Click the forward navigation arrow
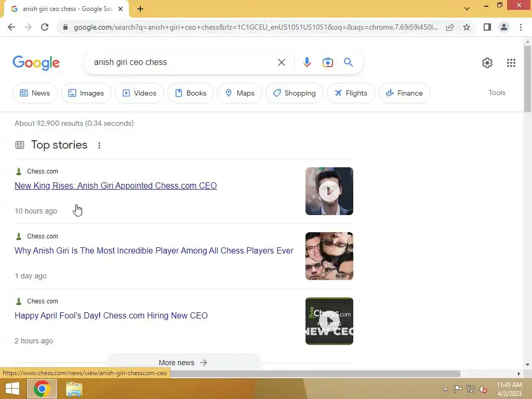The height and width of the screenshot is (399, 532). pyautogui.click(x=28, y=27)
